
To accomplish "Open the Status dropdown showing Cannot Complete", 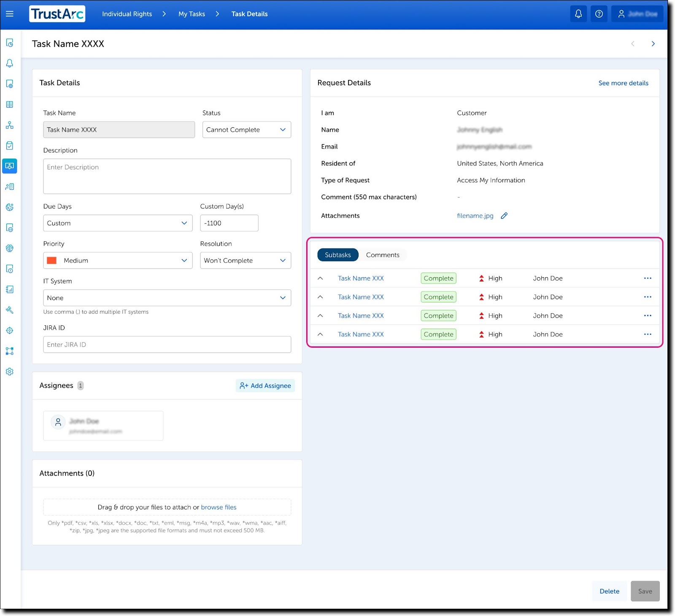I will pos(246,130).
